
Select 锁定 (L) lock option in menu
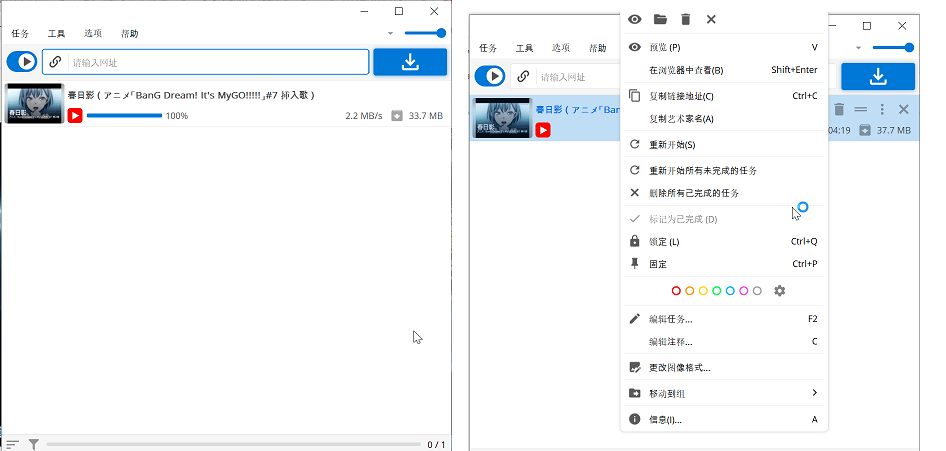coord(664,242)
